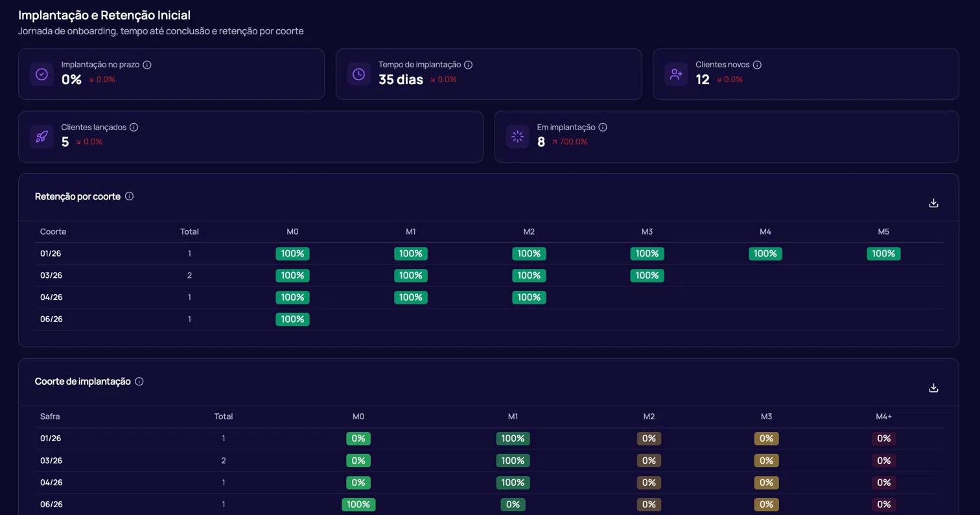The image size is (980, 515).
Task: Click the Safra column header
Action: (50, 417)
